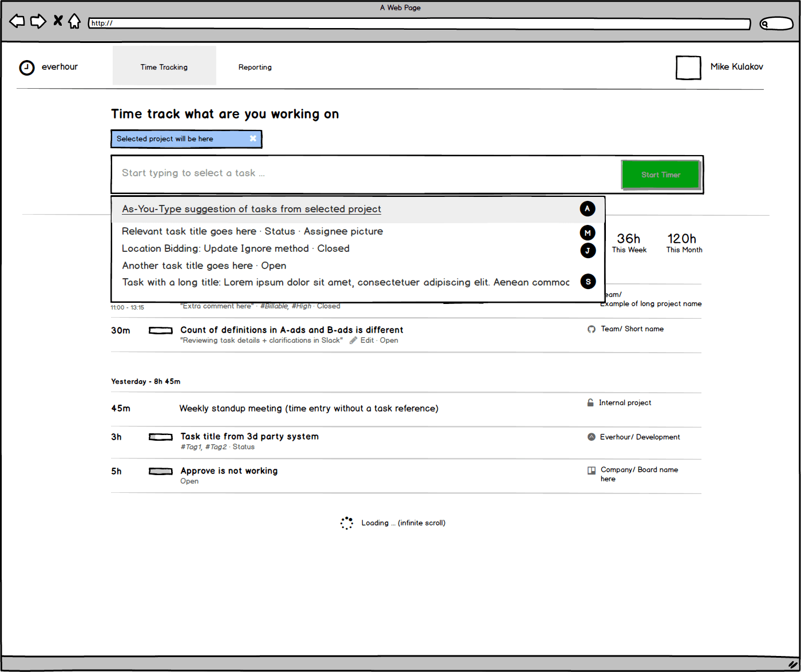The width and height of the screenshot is (801, 672).
Task: Click the pencil Edit icon
Action: click(x=354, y=340)
